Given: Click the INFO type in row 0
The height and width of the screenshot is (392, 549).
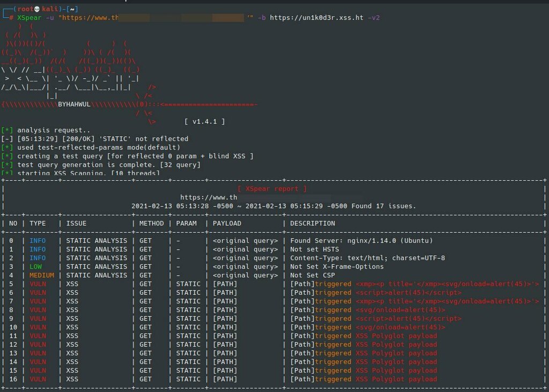Looking at the screenshot, I should (38, 241).
